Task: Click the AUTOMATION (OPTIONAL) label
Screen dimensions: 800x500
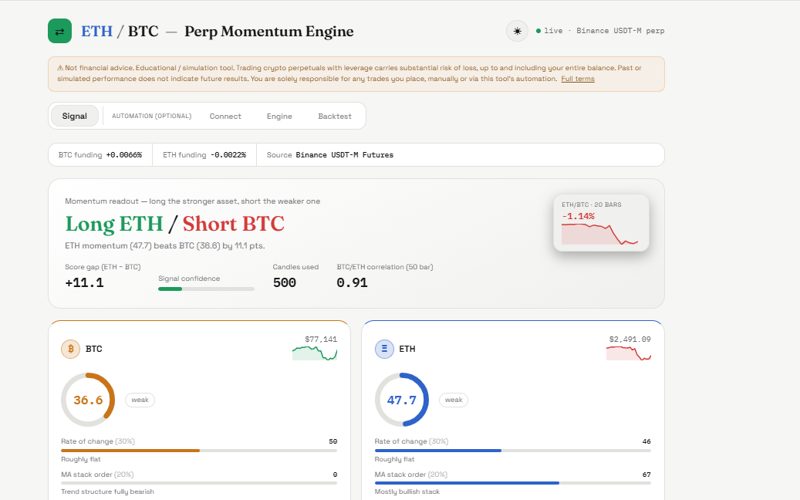Action: [x=152, y=116]
